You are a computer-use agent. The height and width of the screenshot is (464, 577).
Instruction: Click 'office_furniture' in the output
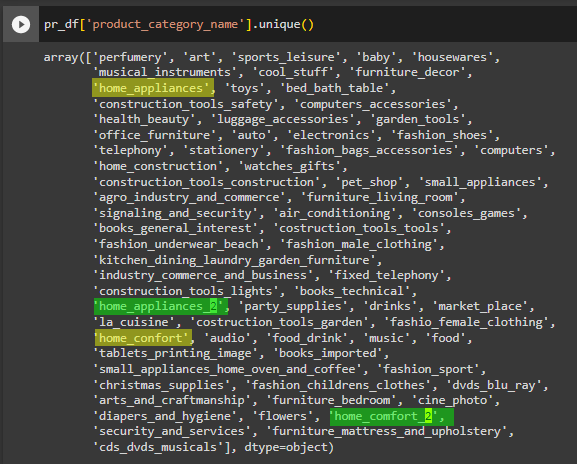[154, 135]
